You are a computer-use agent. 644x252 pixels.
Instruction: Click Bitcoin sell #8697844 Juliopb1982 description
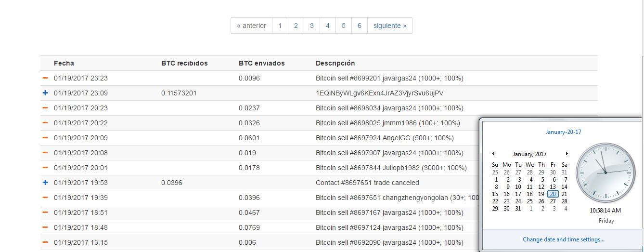point(391,168)
